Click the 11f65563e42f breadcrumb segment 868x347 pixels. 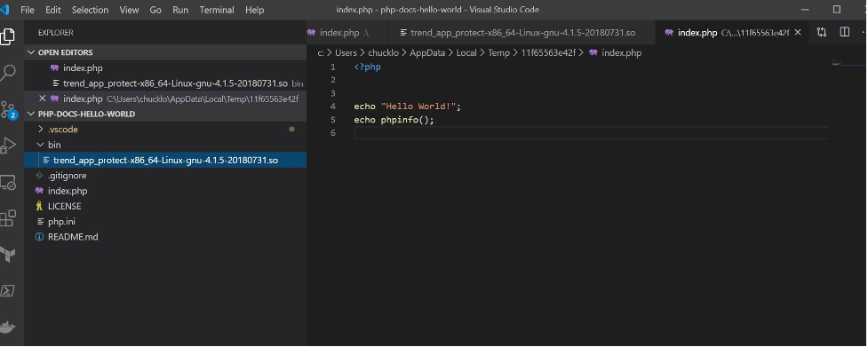coord(548,53)
